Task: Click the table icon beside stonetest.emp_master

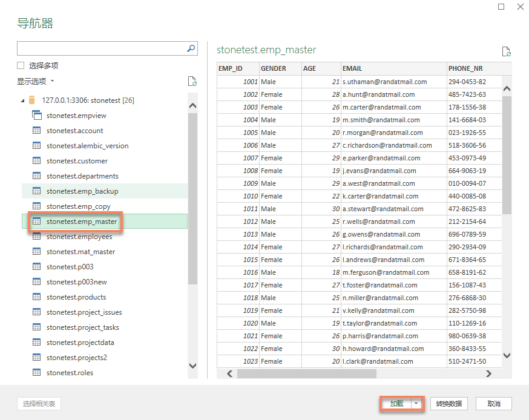Action: point(38,221)
